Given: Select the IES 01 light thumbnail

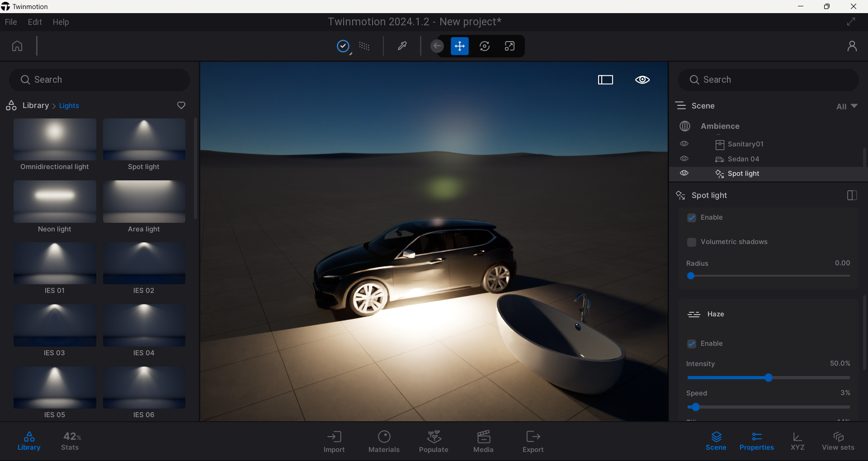Looking at the screenshot, I should tap(55, 263).
